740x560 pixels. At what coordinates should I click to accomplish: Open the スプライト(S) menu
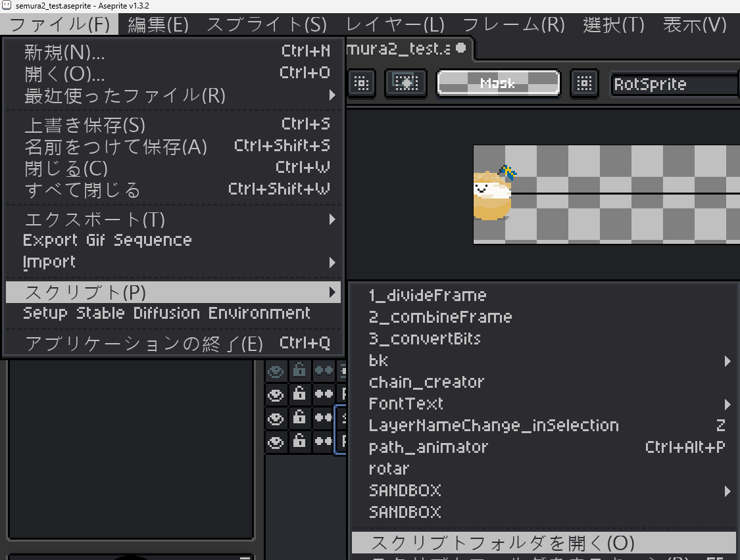pyautogui.click(x=266, y=24)
